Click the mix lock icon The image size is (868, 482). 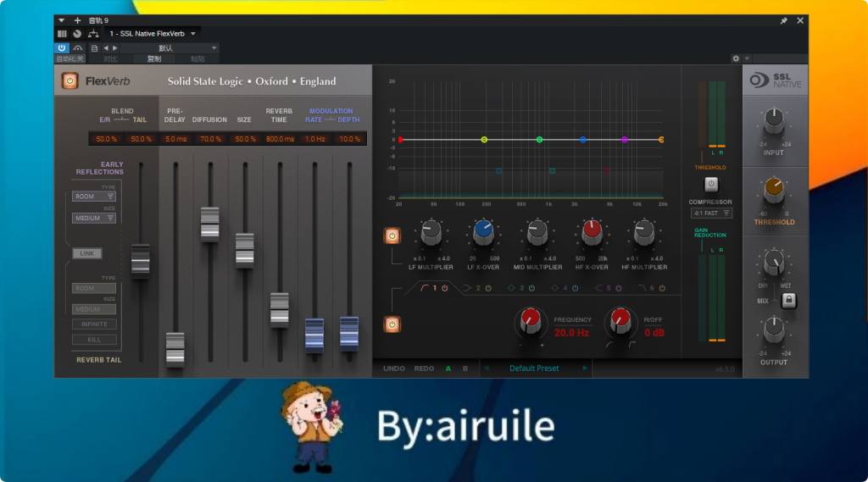click(x=789, y=301)
